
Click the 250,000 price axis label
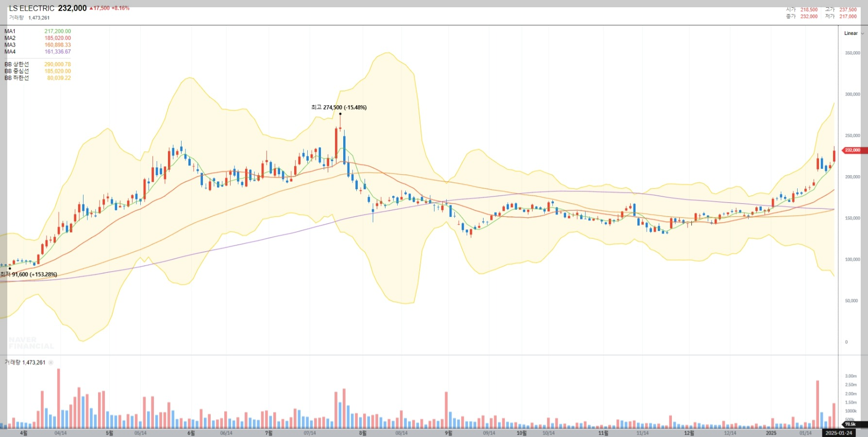pos(852,135)
